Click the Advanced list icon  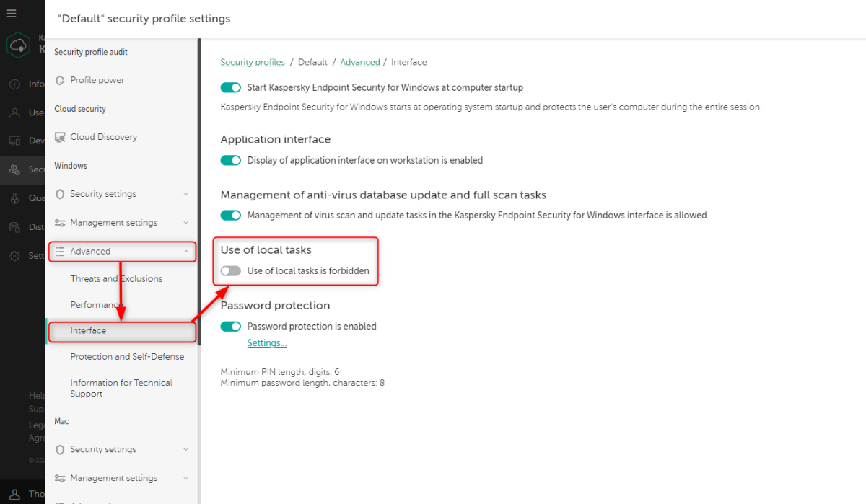pos(61,252)
